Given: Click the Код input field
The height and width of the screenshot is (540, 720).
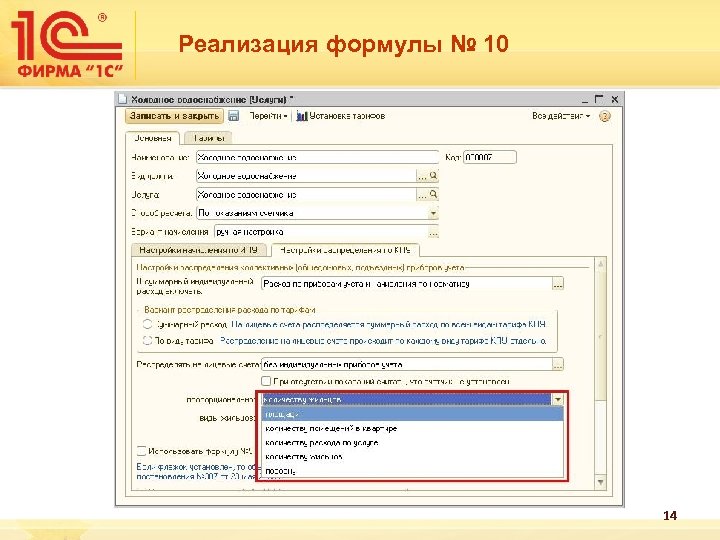Looking at the screenshot, I should (x=489, y=157).
